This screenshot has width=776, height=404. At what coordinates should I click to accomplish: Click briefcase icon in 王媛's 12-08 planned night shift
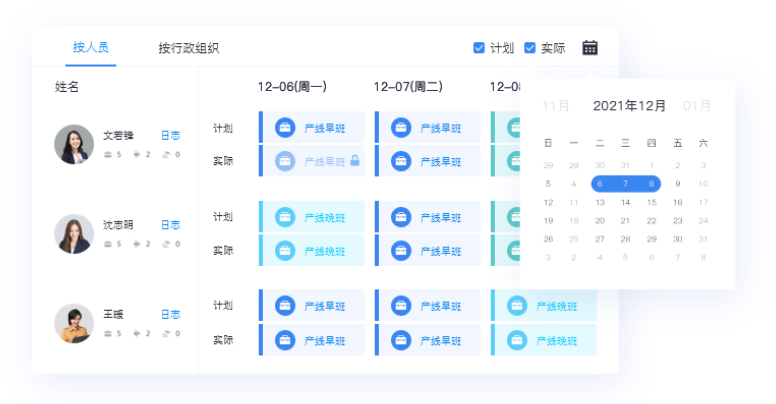coord(517,306)
